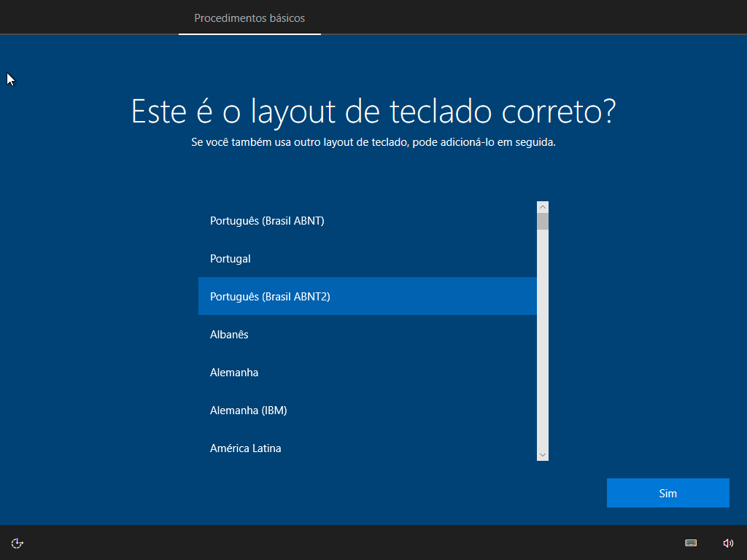747x560 pixels.
Task: Pick the Alemanha (IBM) layout
Action: [x=368, y=410]
